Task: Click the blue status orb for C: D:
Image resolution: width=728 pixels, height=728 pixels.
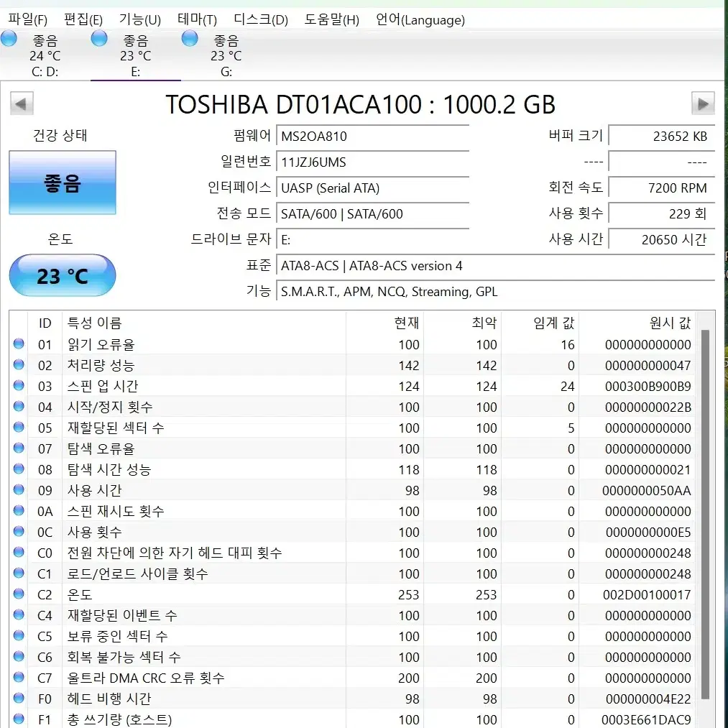Action: [x=9, y=38]
